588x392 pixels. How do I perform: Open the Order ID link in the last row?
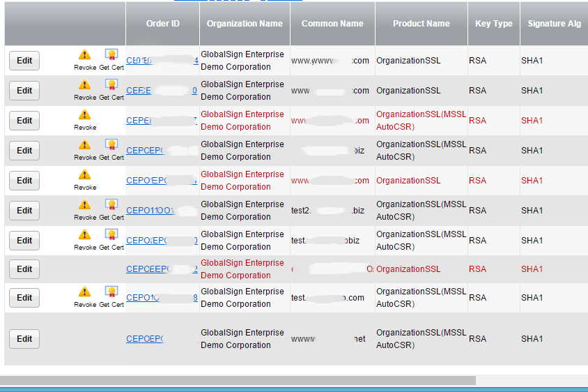point(144,339)
